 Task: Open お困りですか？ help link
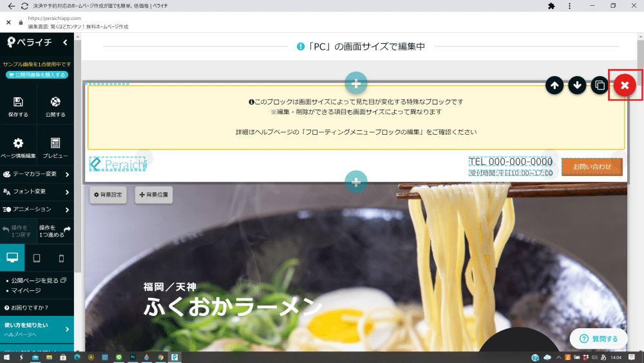click(x=26, y=308)
